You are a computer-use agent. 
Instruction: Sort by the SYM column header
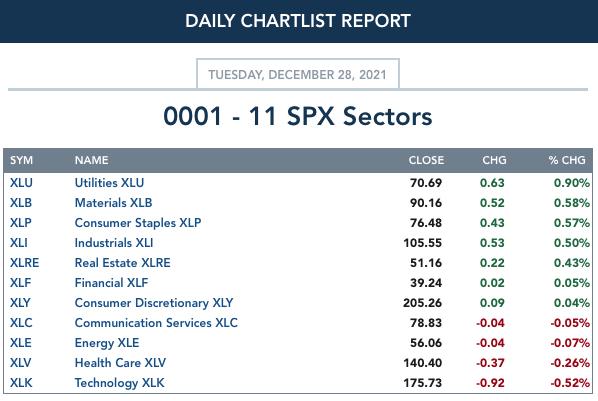(x=21, y=160)
